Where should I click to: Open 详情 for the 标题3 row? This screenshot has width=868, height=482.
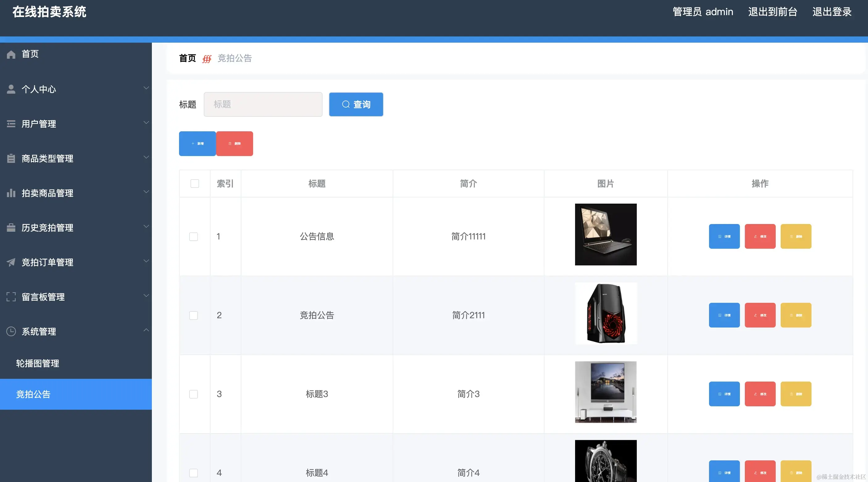(x=724, y=394)
